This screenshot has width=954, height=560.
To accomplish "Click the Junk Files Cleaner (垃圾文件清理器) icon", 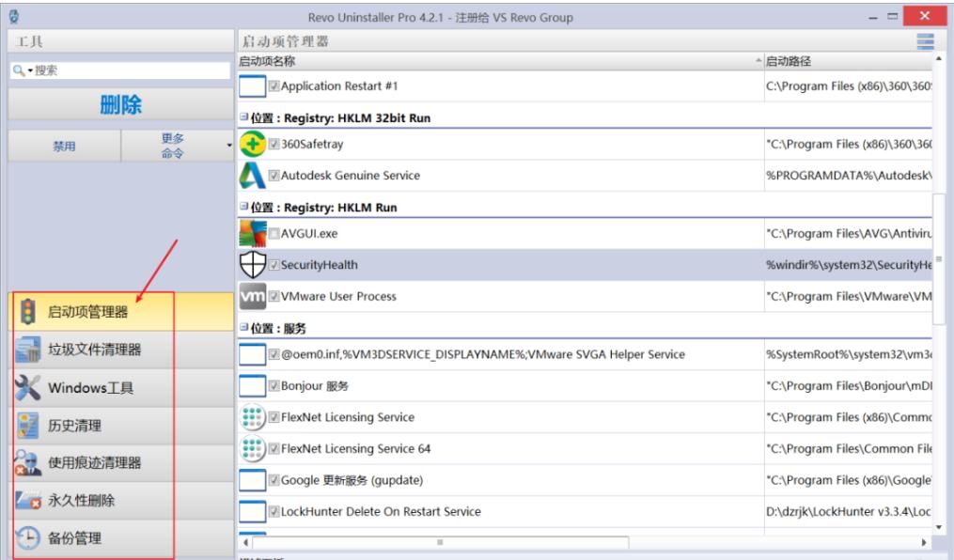I will click(x=26, y=350).
